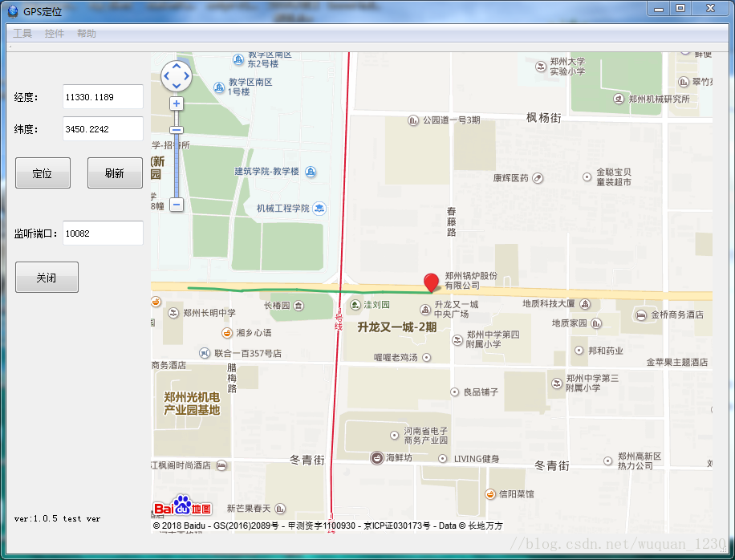Select the 公园道一号3期 residence icon
This screenshot has width=735, height=560.
click(413, 120)
